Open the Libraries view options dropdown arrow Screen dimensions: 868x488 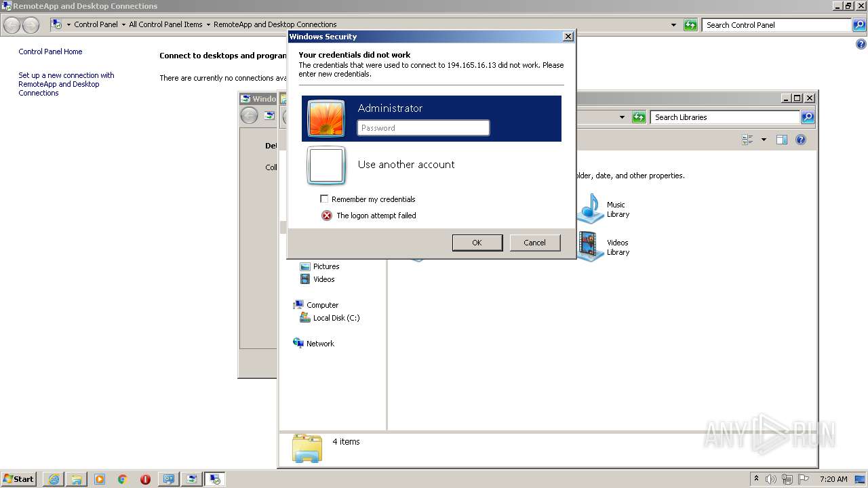coord(764,140)
